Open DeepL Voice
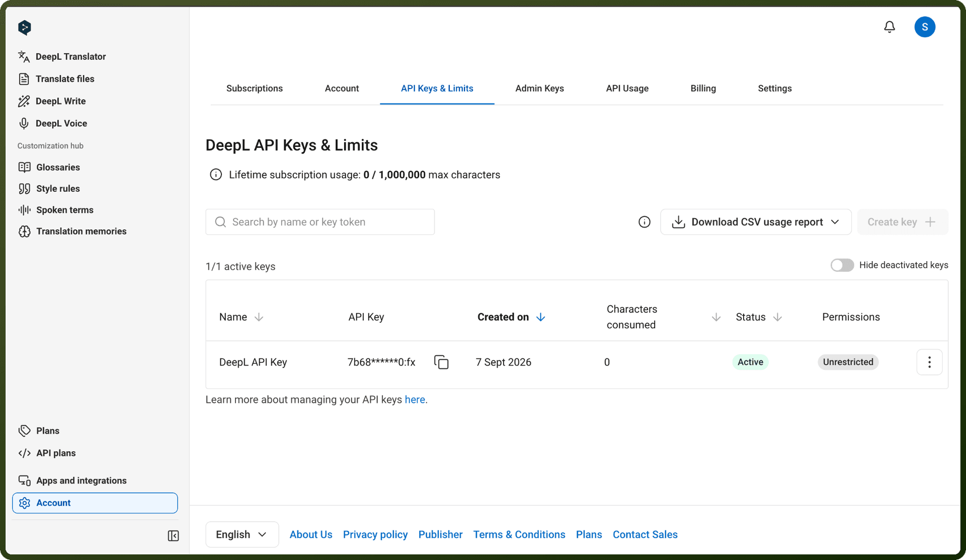 tap(52, 123)
